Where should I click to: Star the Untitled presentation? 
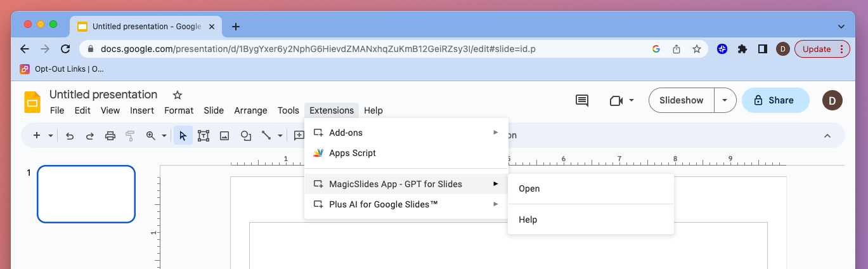(178, 95)
